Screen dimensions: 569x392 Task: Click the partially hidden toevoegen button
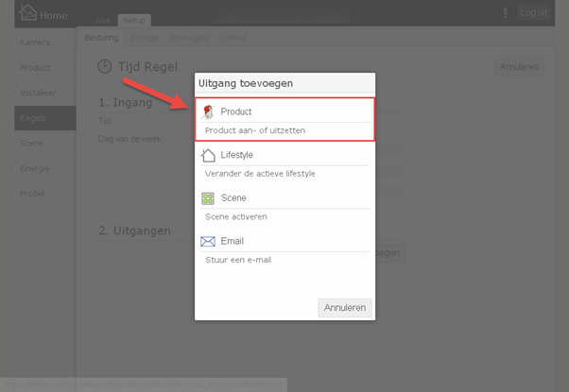click(x=389, y=253)
